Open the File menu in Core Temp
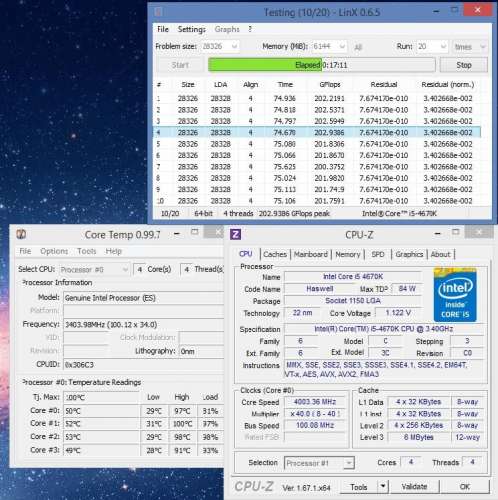 (x=25, y=251)
